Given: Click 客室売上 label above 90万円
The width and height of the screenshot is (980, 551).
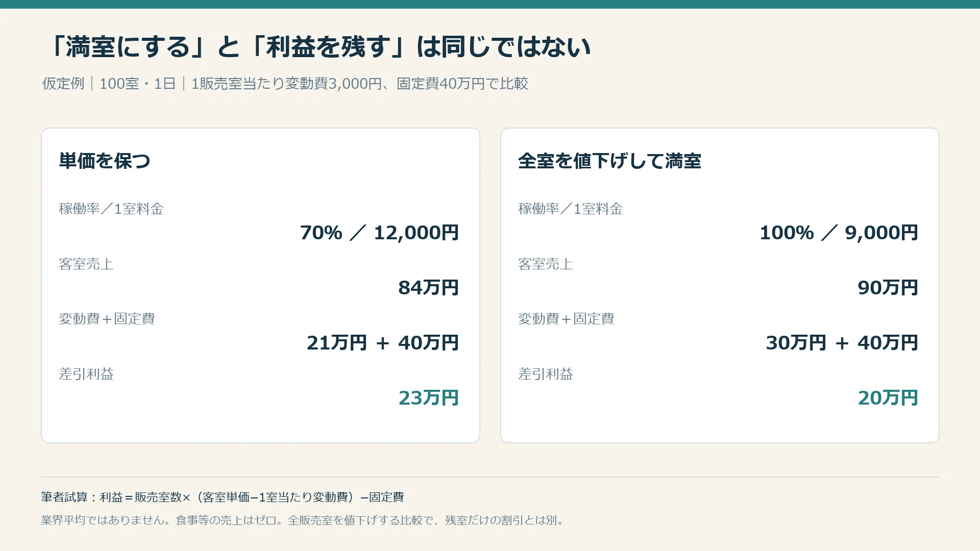Looking at the screenshot, I should tap(545, 264).
